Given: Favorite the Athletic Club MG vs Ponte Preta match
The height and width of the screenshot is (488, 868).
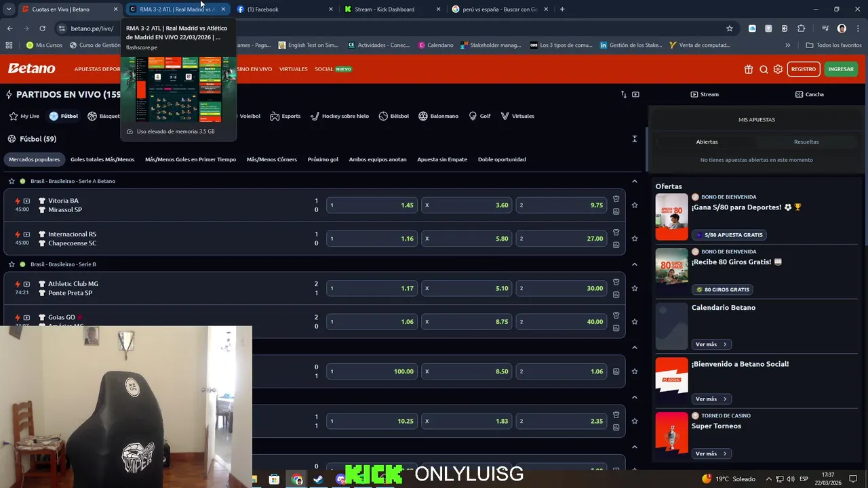Looking at the screenshot, I should pos(635,288).
